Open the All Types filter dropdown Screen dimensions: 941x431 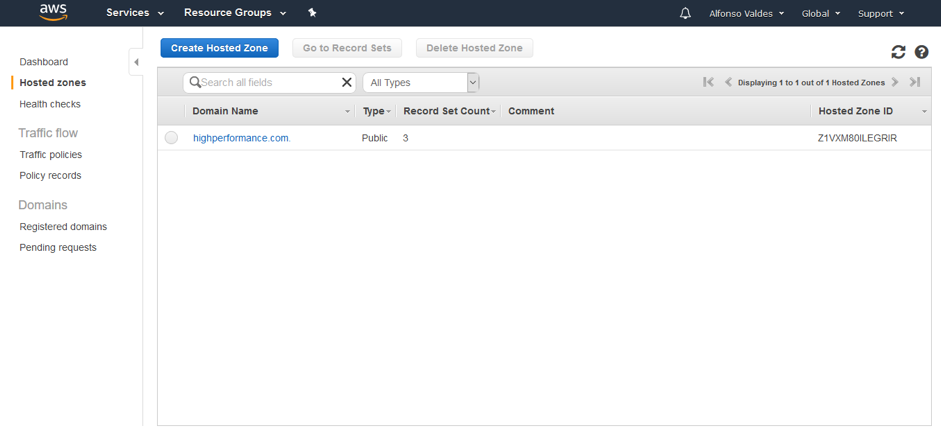tap(420, 83)
